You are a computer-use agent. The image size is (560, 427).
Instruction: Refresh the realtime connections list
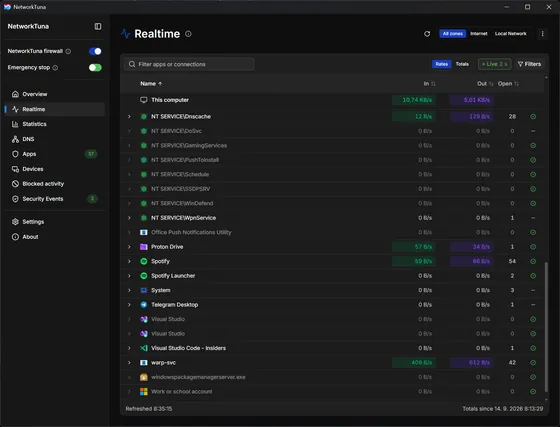[427, 34]
